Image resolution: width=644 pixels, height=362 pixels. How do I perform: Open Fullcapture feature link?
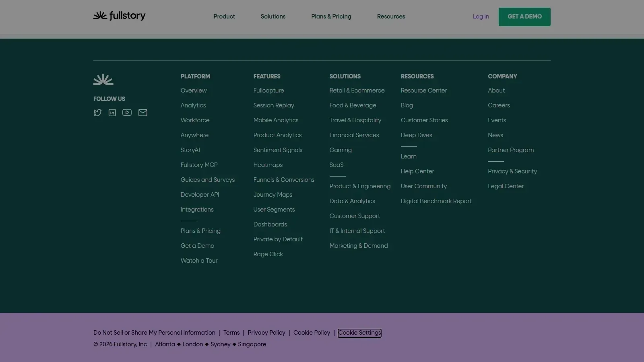269,90
